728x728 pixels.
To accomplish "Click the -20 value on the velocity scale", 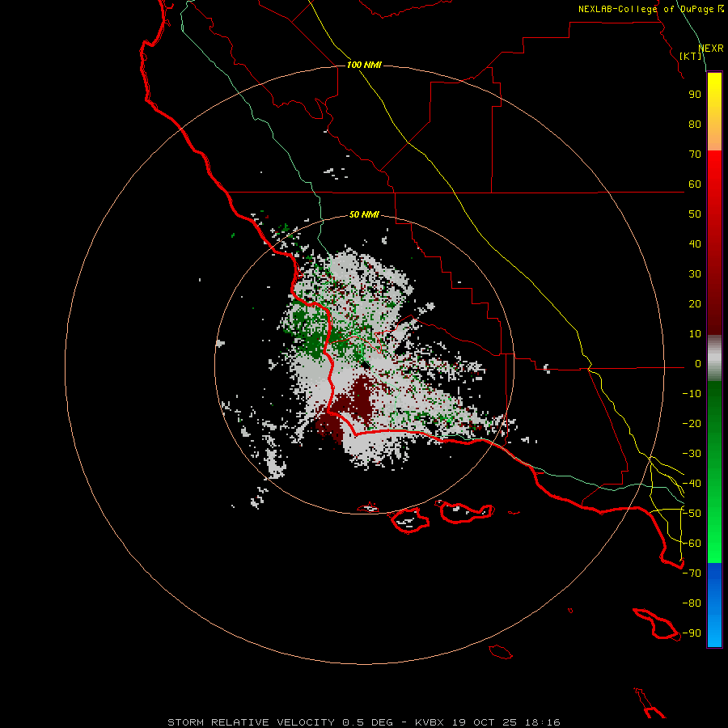I will tap(692, 423).
